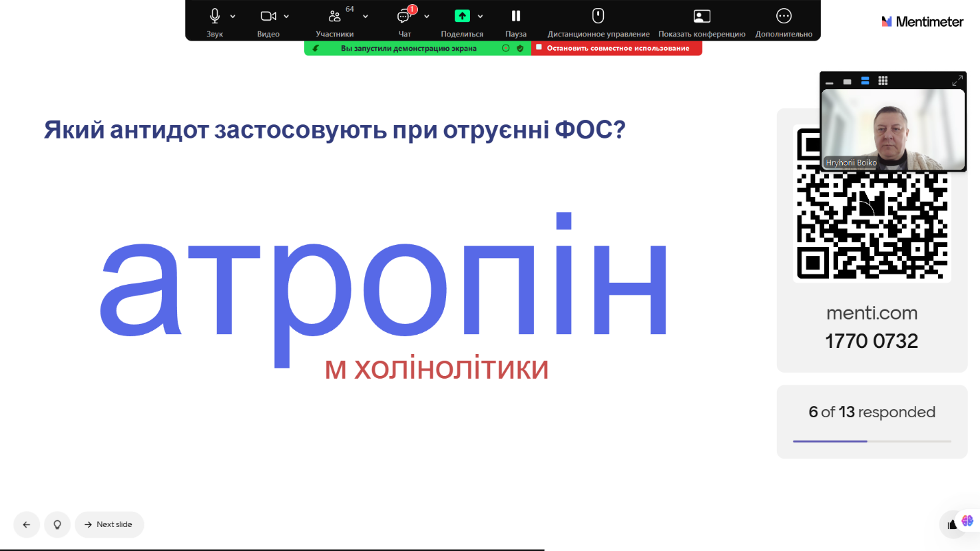Click the join code 1770 0732

[x=872, y=341]
